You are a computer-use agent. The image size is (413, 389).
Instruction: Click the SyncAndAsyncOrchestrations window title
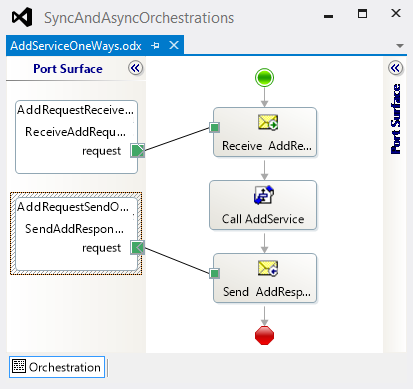pyautogui.click(x=139, y=18)
